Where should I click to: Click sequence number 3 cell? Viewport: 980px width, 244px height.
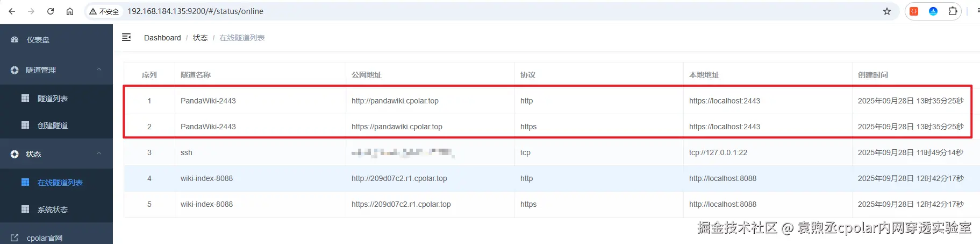pos(149,152)
